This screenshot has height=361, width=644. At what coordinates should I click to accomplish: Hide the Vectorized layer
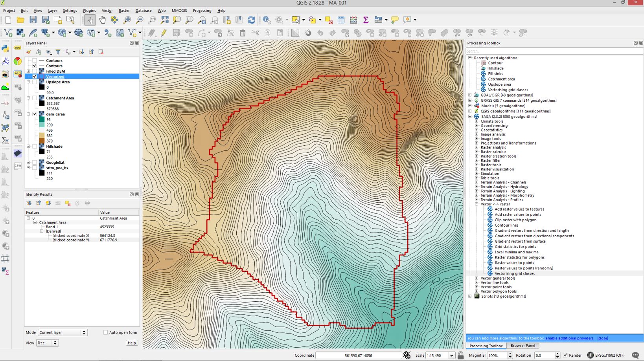coord(35,77)
